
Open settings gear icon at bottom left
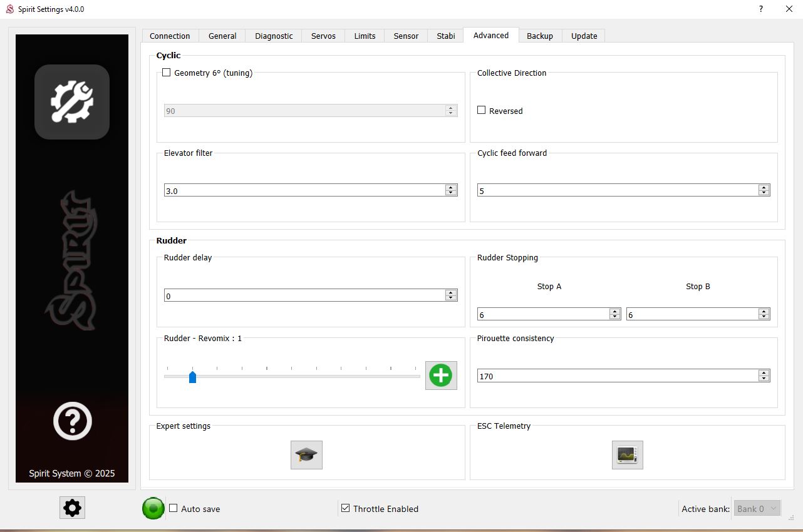coord(72,508)
